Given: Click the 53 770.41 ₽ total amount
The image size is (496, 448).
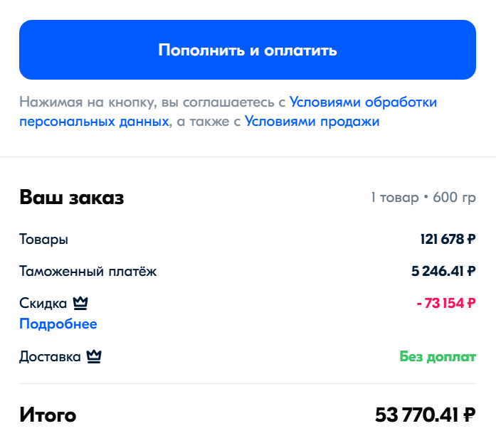Looking at the screenshot, I should [425, 415].
